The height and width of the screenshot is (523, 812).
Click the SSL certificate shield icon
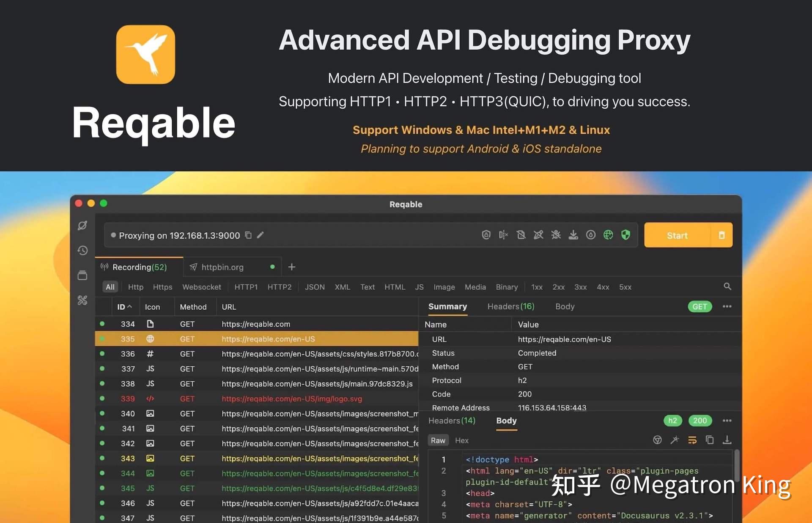coord(625,235)
